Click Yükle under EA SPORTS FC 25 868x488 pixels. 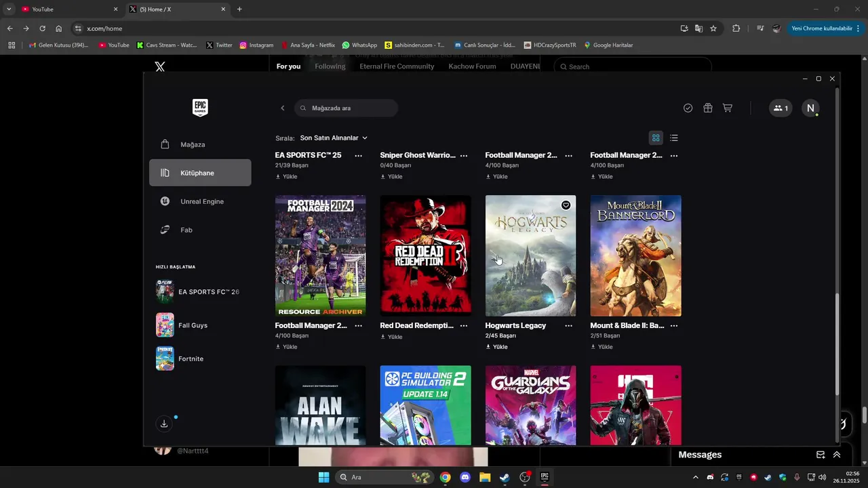click(x=286, y=176)
